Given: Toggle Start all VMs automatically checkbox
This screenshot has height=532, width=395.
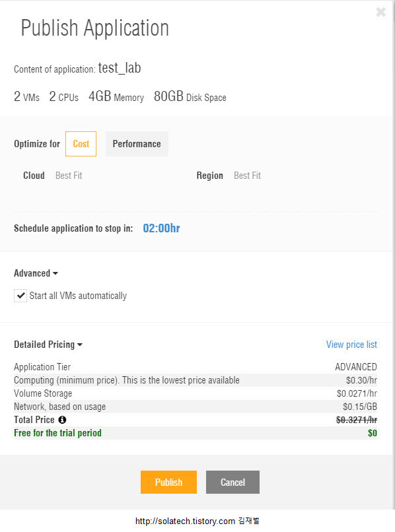Looking at the screenshot, I should [20, 296].
